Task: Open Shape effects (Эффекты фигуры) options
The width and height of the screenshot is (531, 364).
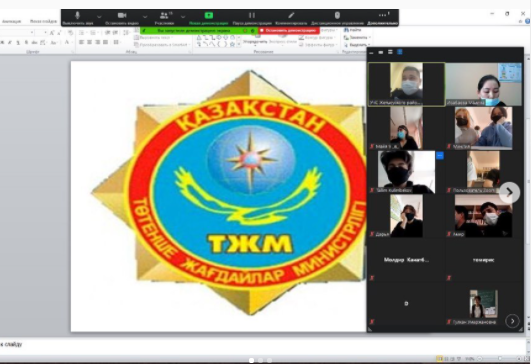Action: (x=317, y=44)
